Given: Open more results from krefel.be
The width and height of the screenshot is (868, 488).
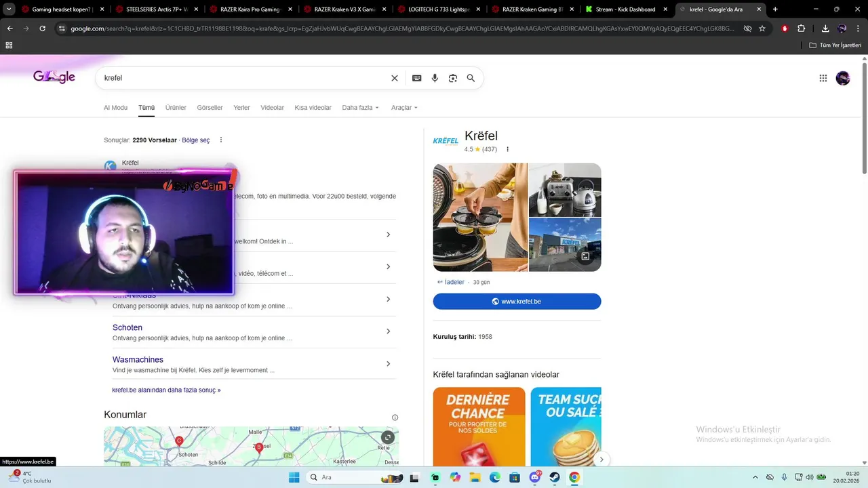Looking at the screenshot, I should coord(166,390).
